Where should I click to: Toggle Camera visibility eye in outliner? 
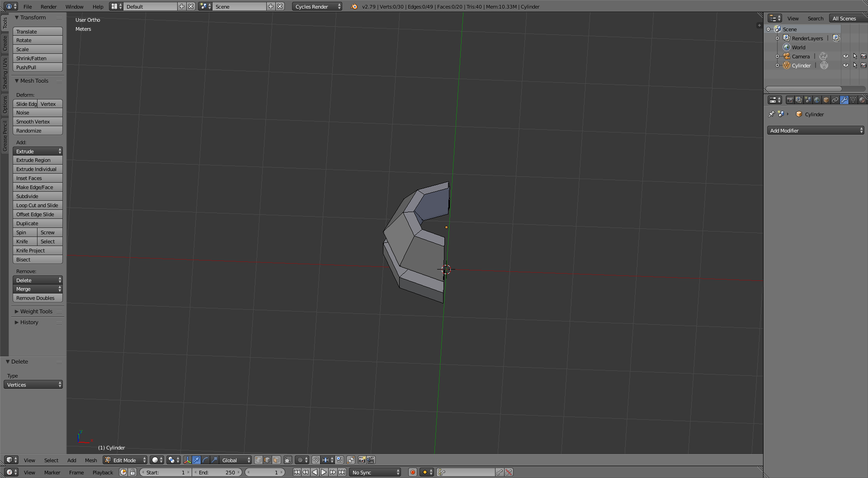point(846,57)
